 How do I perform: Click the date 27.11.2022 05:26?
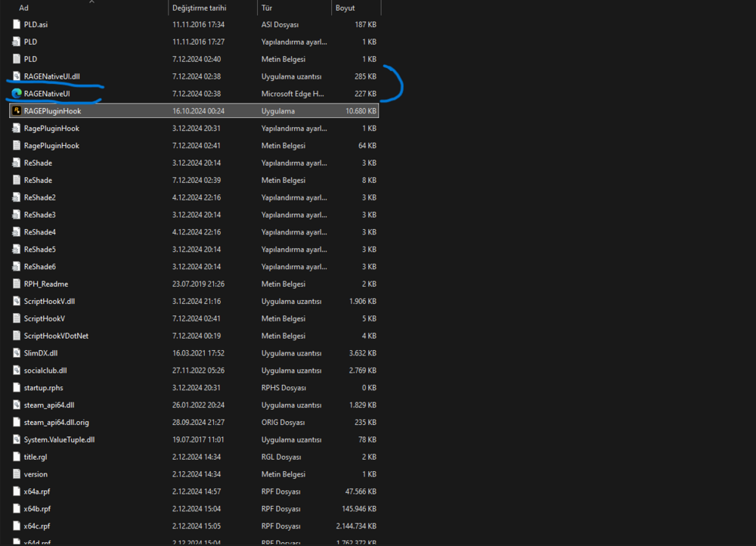198,371
